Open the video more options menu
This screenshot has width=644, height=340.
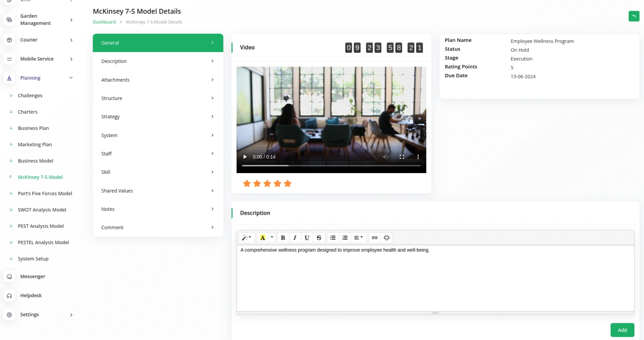(418, 157)
